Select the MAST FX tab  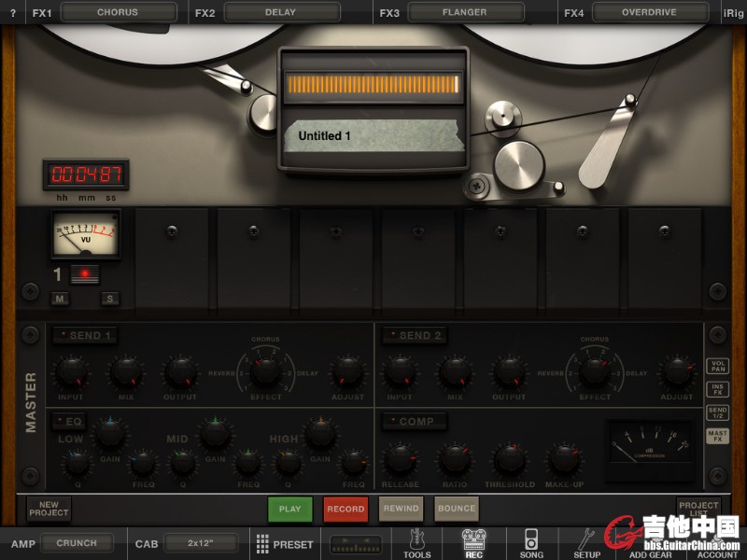click(718, 436)
